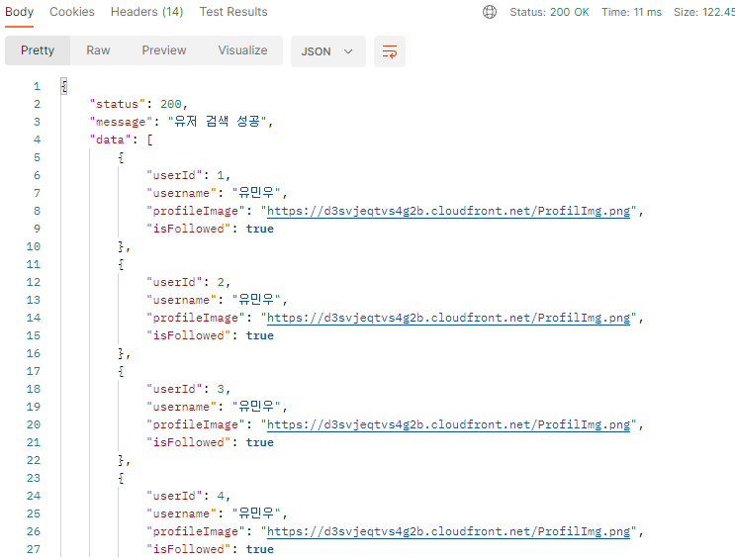Click "userId": 4 on line 24

point(187,497)
